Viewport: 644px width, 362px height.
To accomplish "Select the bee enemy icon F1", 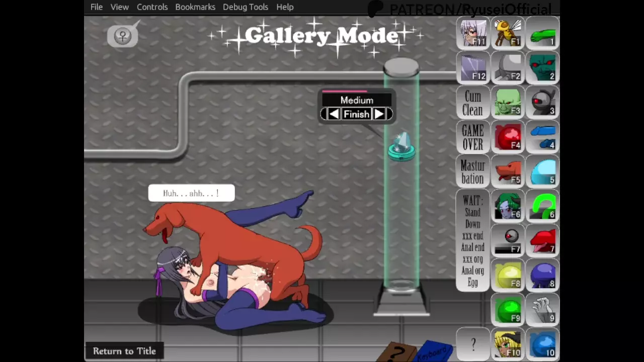I will (x=508, y=33).
